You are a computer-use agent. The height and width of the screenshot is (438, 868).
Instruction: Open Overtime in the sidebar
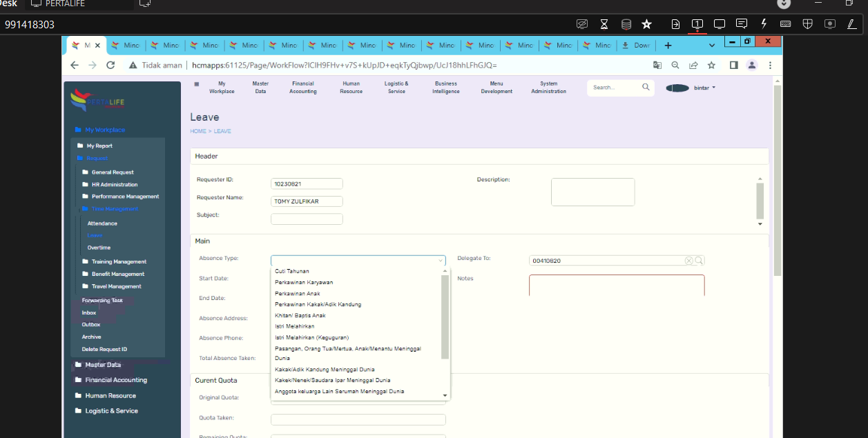(x=99, y=248)
